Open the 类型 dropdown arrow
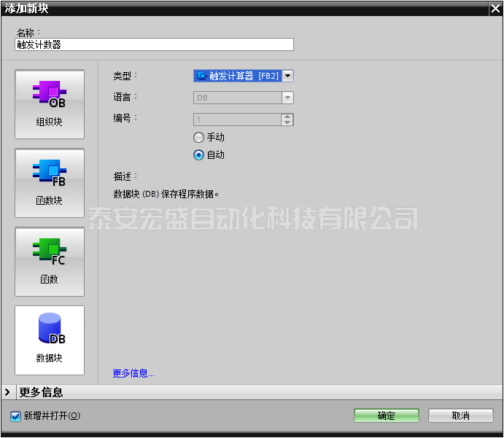The image size is (504, 438). tap(288, 76)
